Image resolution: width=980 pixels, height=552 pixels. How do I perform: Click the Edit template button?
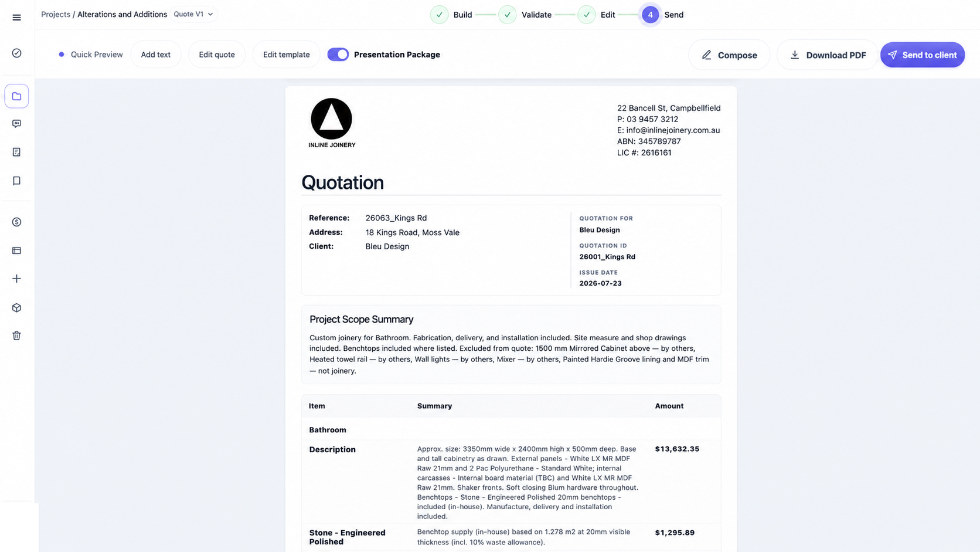pyautogui.click(x=287, y=55)
